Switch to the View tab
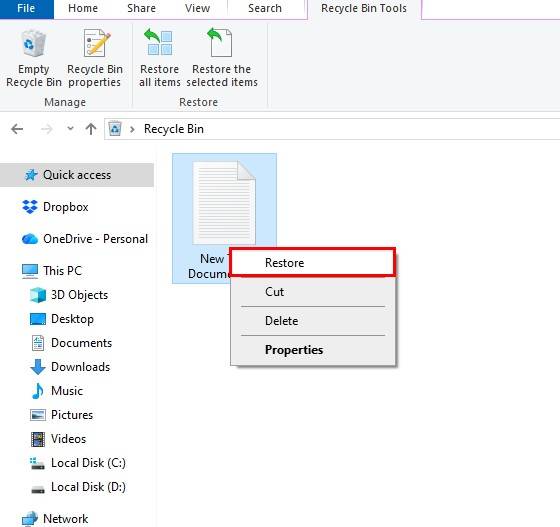This screenshot has width=560, height=527. (198, 9)
